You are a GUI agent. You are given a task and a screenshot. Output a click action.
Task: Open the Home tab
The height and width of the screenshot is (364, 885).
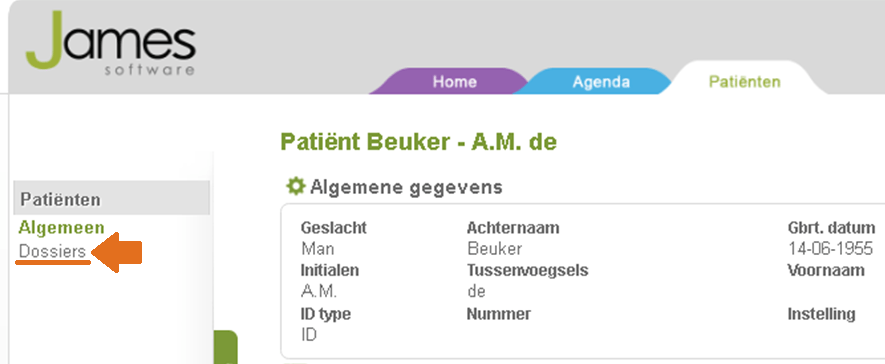[x=454, y=82]
